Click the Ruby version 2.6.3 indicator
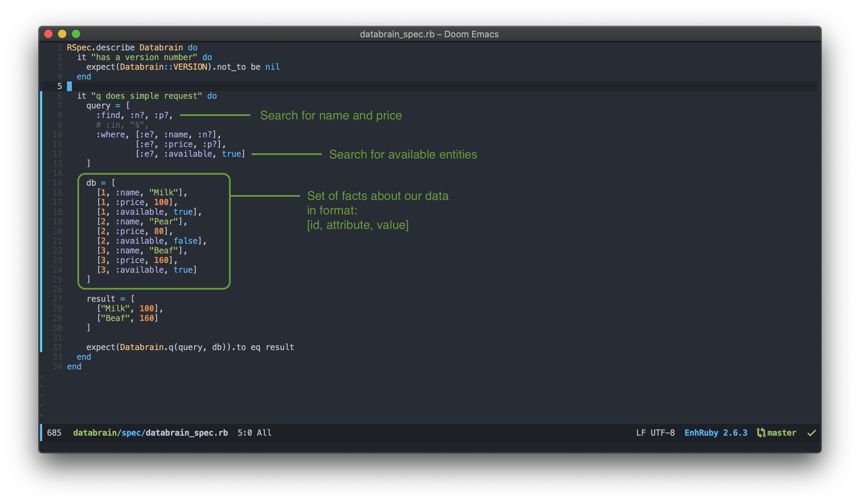This screenshot has height=504, width=860. pos(735,433)
